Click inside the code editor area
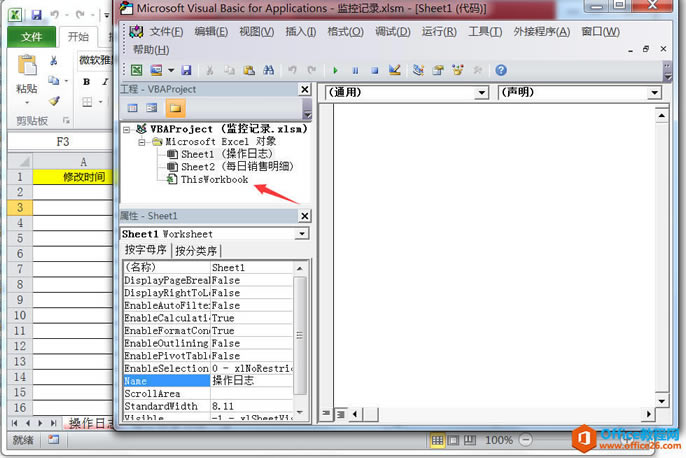 point(494,256)
